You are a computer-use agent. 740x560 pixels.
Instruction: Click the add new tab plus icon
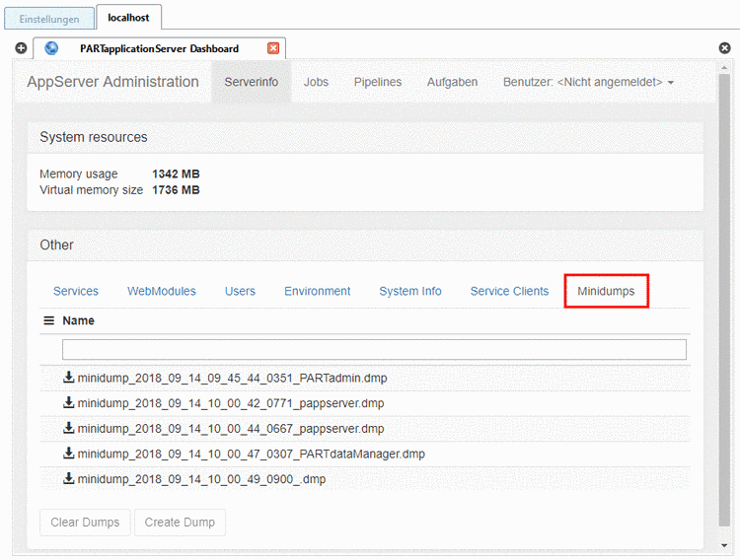(21, 48)
